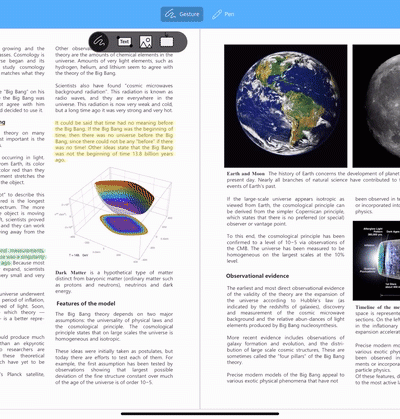Click the 'Observational evidence' heading
The width and height of the screenshot is (400, 419).
pyautogui.click(x=257, y=276)
